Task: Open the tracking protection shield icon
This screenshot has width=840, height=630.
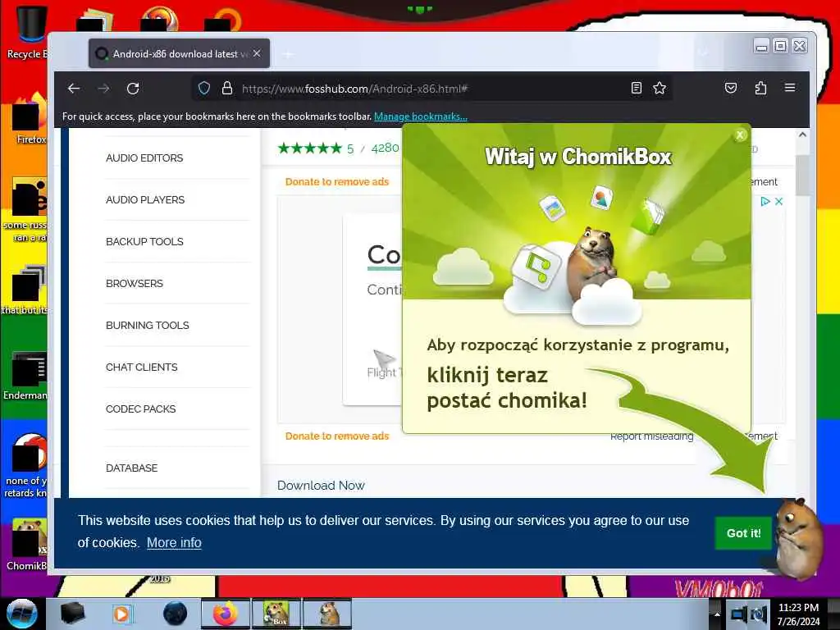Action: [x=204, y=89]
